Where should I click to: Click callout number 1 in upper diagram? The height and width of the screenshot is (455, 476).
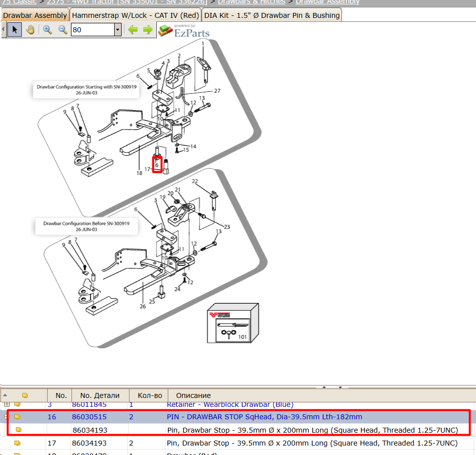coord(203,44)
